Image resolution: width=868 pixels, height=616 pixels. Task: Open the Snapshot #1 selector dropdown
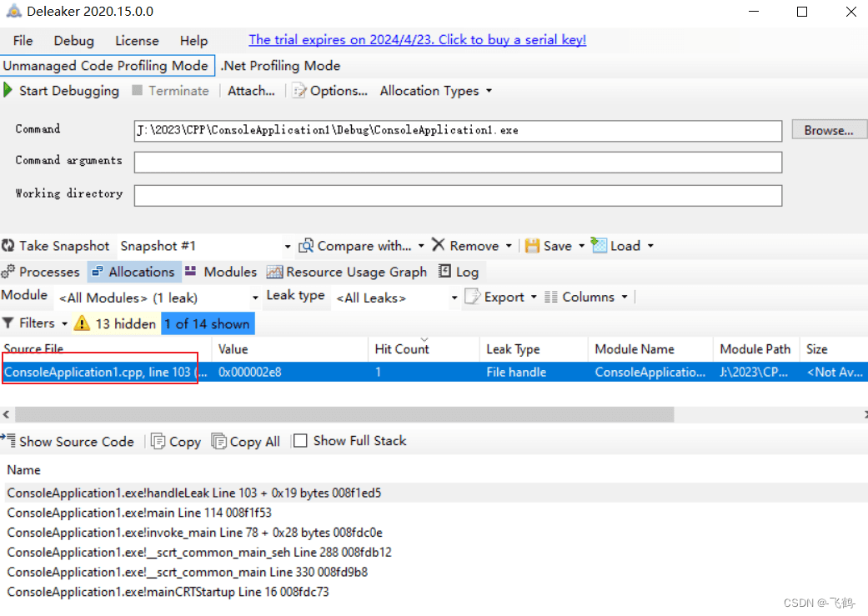288,246
